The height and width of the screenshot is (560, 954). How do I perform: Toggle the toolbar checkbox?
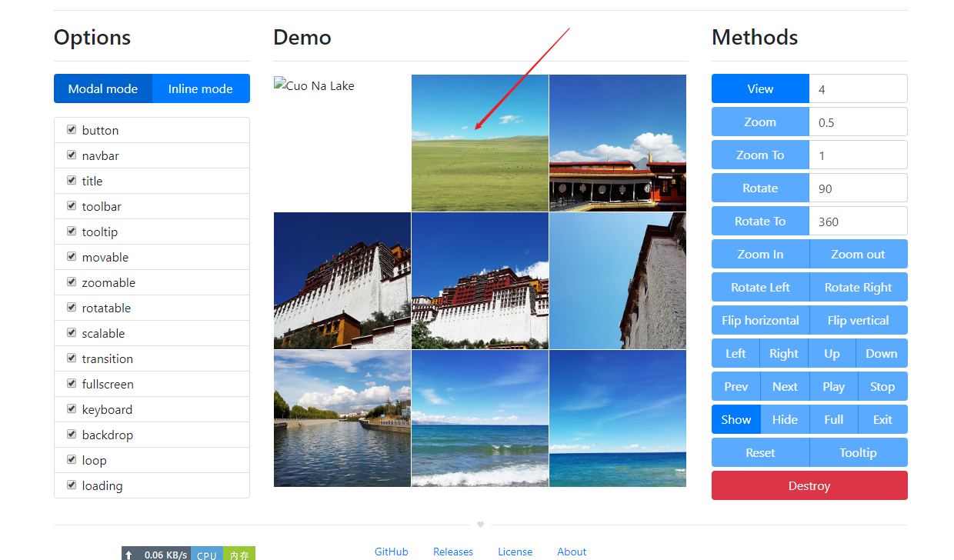[x=72, y=206]
